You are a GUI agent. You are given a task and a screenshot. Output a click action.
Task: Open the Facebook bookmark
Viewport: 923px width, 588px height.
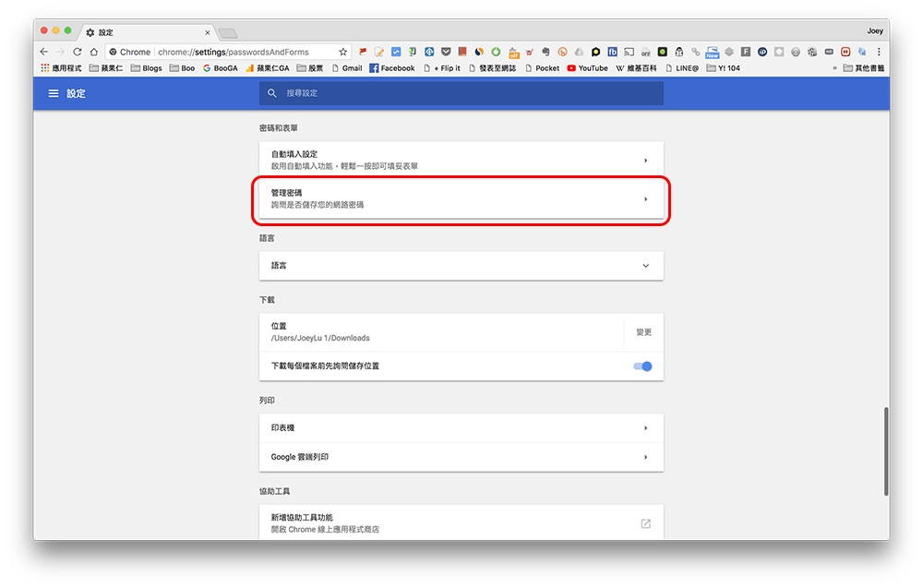pos(392,68)
